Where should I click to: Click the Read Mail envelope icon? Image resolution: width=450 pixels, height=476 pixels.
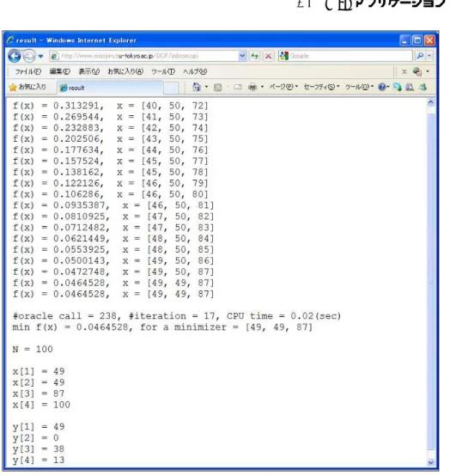[x=238, y=88]
